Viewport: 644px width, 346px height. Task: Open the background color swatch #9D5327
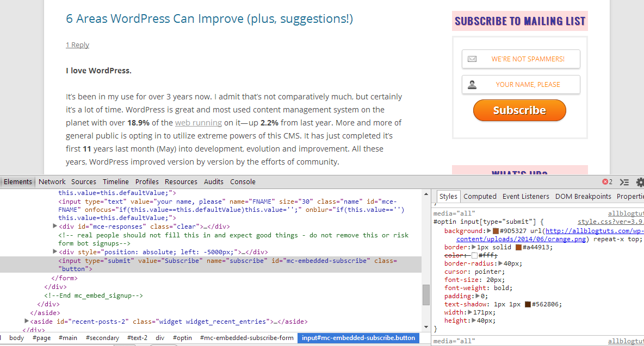[496, 231]
